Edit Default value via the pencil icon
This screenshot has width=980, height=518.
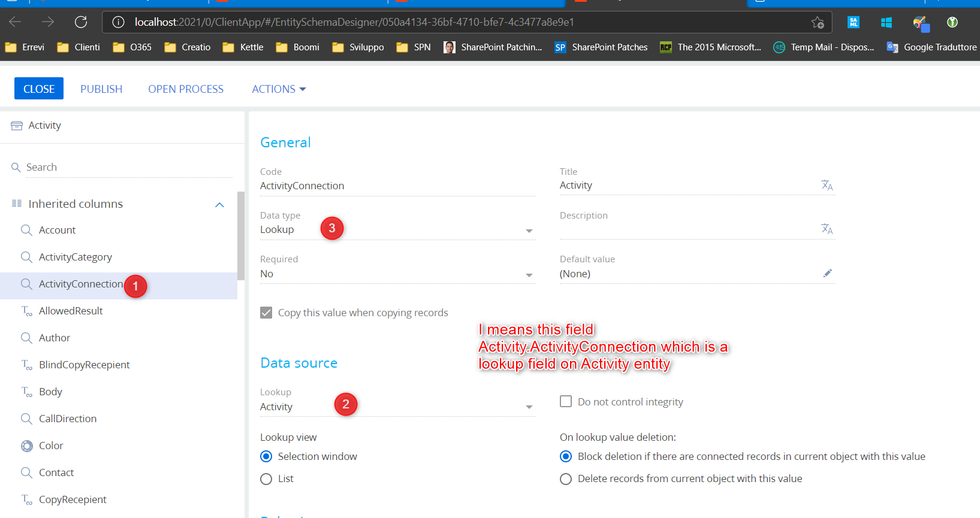(x=828, y=273)
